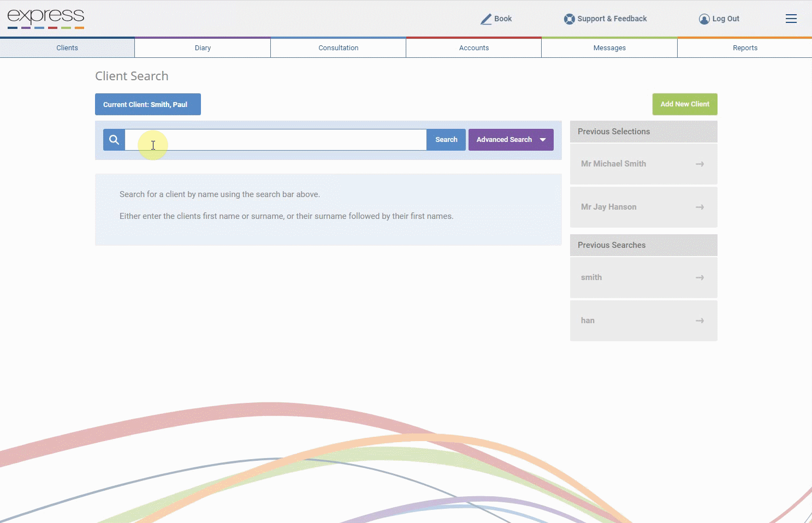Image resolution: width=812 pixels, height=523 pixels.
Task: Click the Add New Client button
Action: tap(685, 104)
